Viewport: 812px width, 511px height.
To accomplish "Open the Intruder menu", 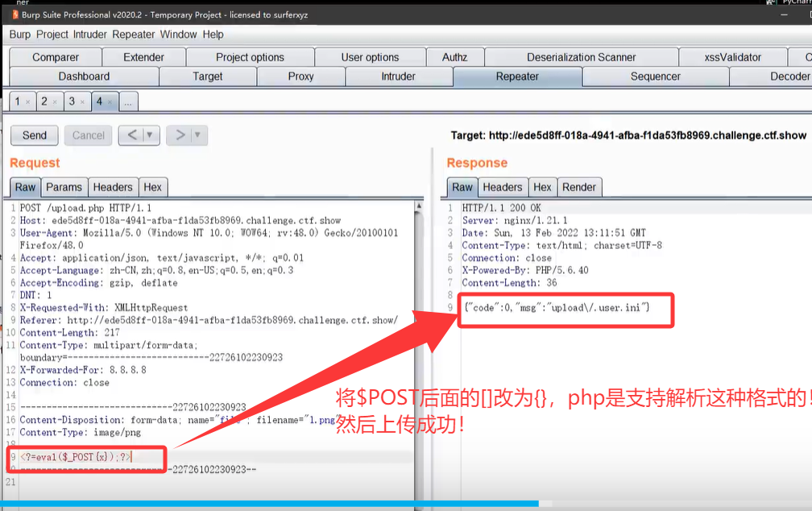I will tap(89, 34).
